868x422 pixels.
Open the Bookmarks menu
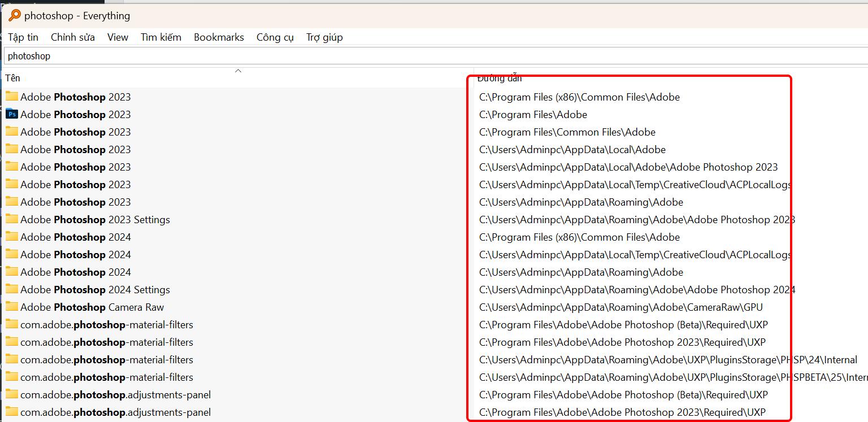coord(219,37)
